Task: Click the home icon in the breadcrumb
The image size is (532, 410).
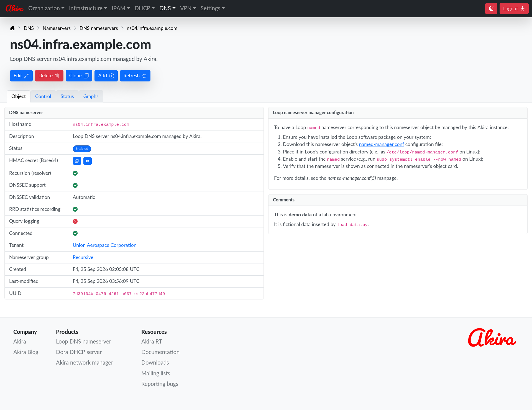Action: point(12,28)
